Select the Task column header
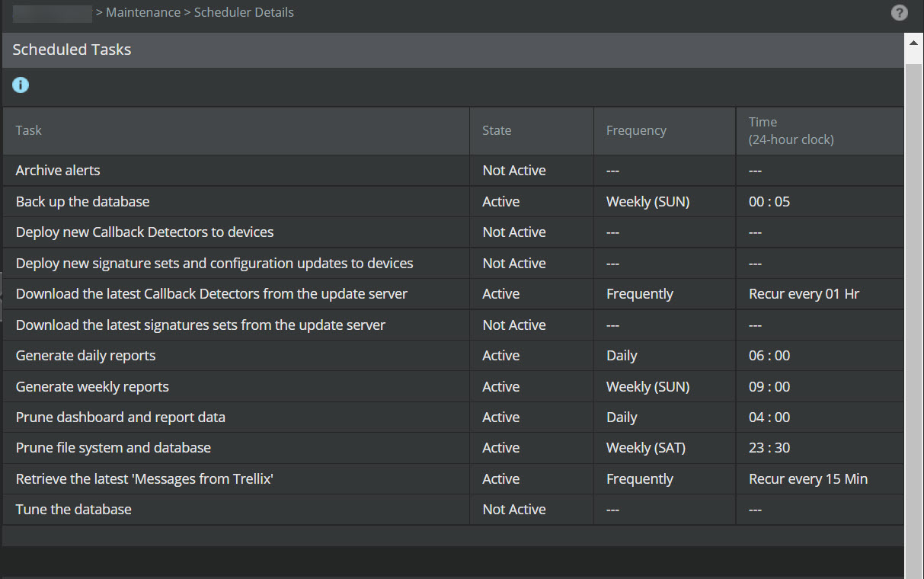 click(236, 130)
